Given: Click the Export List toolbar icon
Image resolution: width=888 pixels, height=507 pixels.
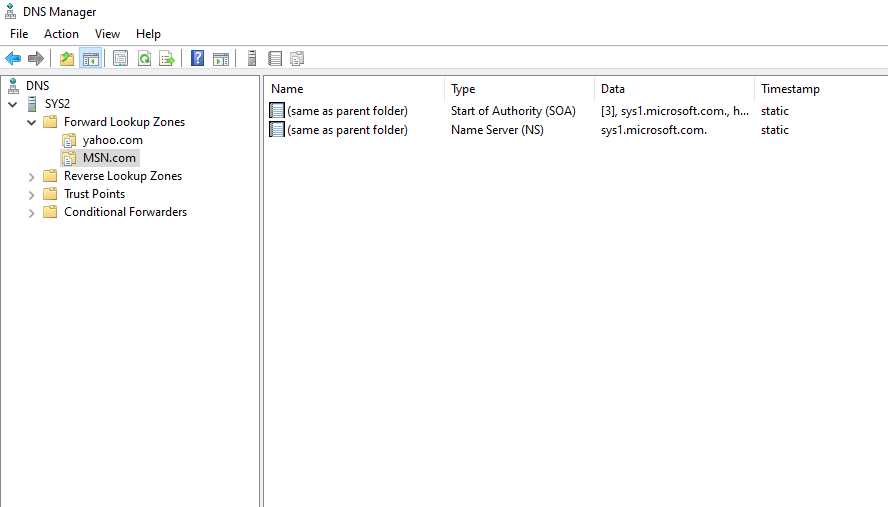Looking at the screenshot, I should (x=166, y=58).
